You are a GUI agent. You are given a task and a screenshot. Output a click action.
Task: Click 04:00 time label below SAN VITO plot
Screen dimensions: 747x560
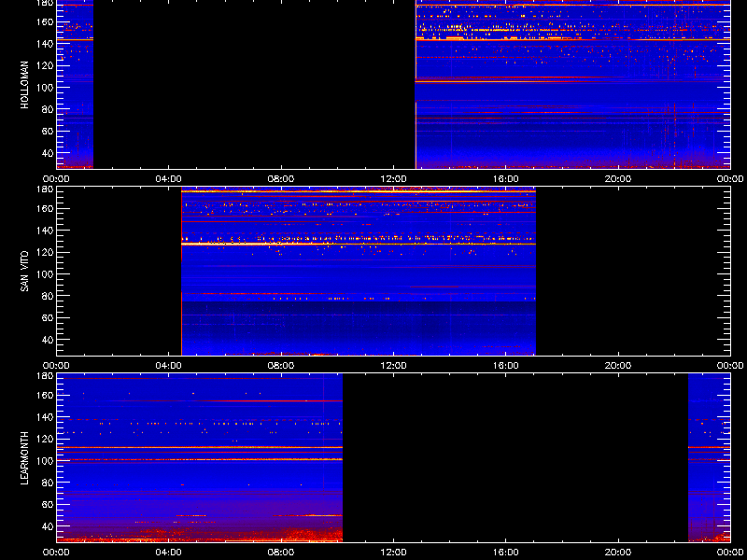(x=169, y=366)
